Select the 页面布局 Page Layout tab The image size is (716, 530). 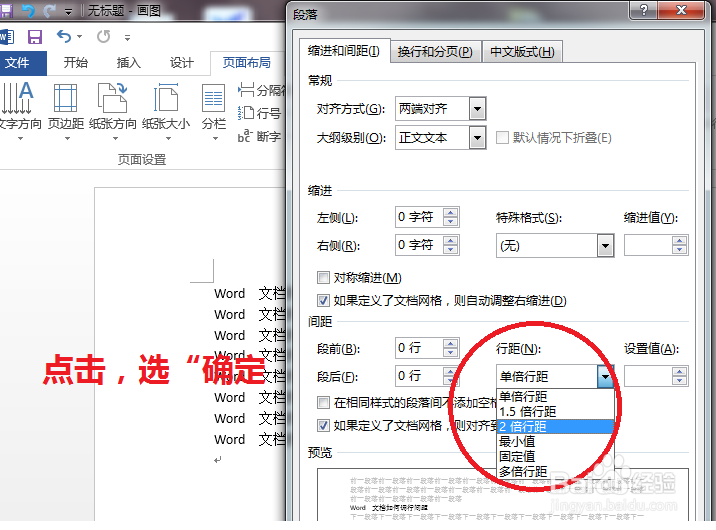pos(247,63)
